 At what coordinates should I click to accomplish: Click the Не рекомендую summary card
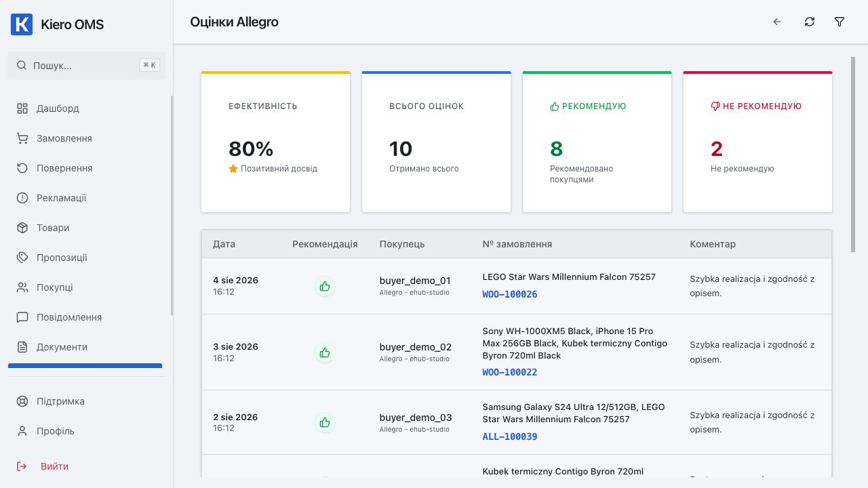[757, 142]
